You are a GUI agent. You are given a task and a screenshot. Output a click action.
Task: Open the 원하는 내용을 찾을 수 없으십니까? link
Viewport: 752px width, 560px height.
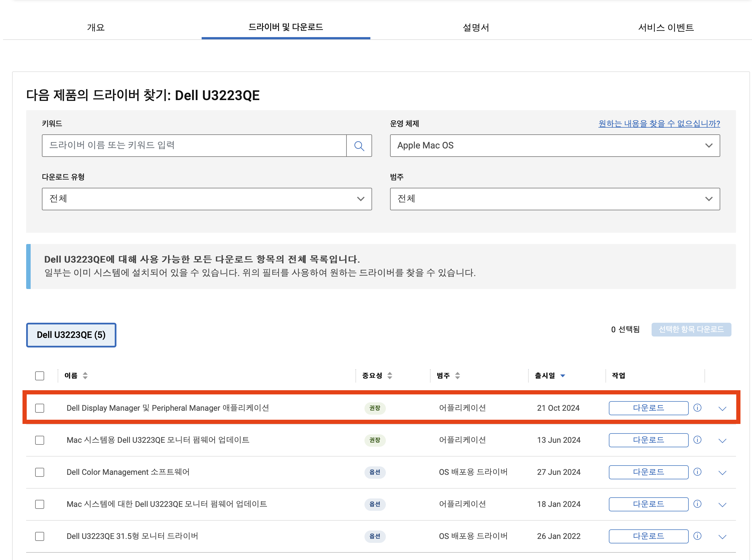[x=659, y=123]
